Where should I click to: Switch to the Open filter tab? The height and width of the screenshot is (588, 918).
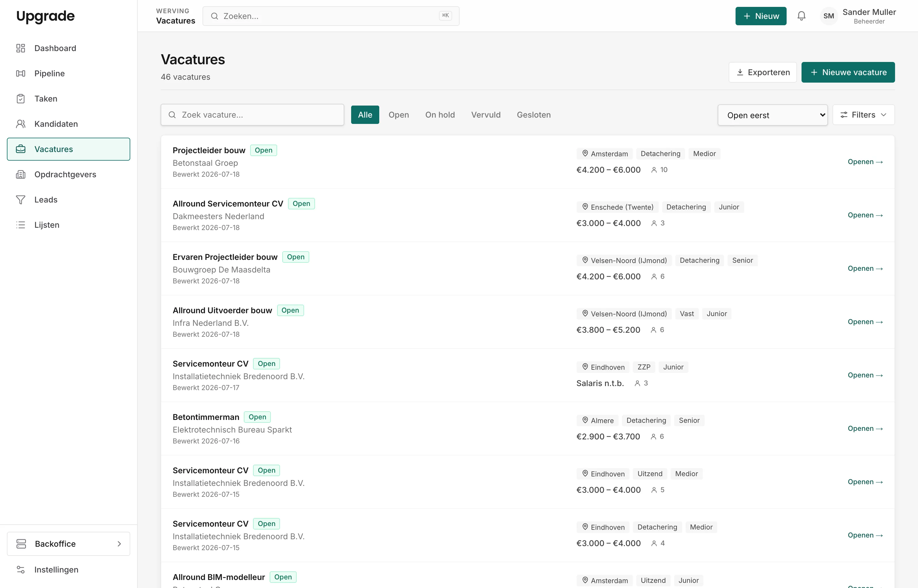coord(399,114)
